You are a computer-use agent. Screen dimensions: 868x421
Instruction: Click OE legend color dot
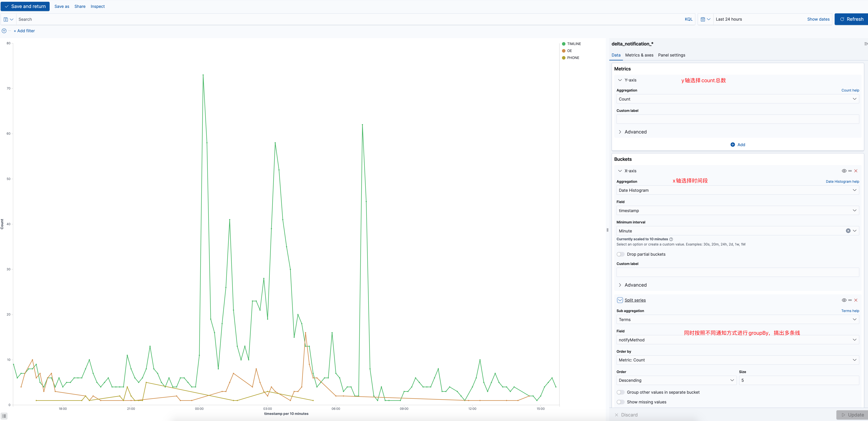[564, 51]
